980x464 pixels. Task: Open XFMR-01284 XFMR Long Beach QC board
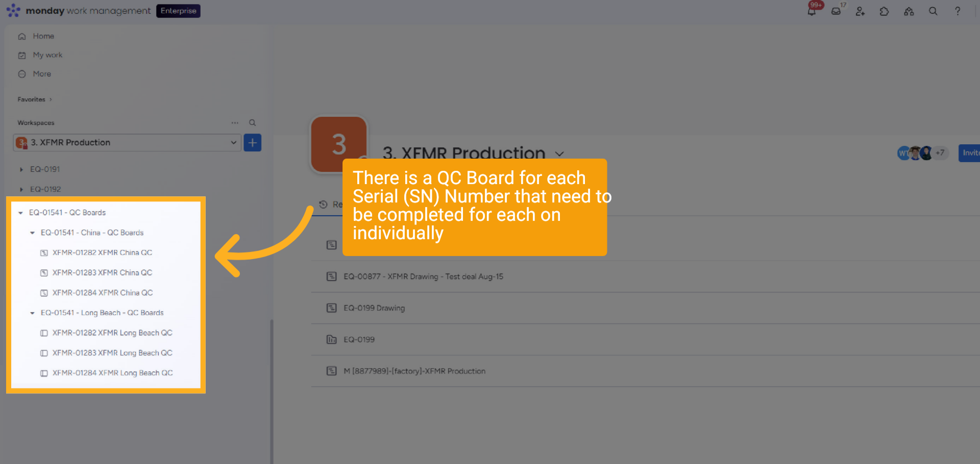112,373
